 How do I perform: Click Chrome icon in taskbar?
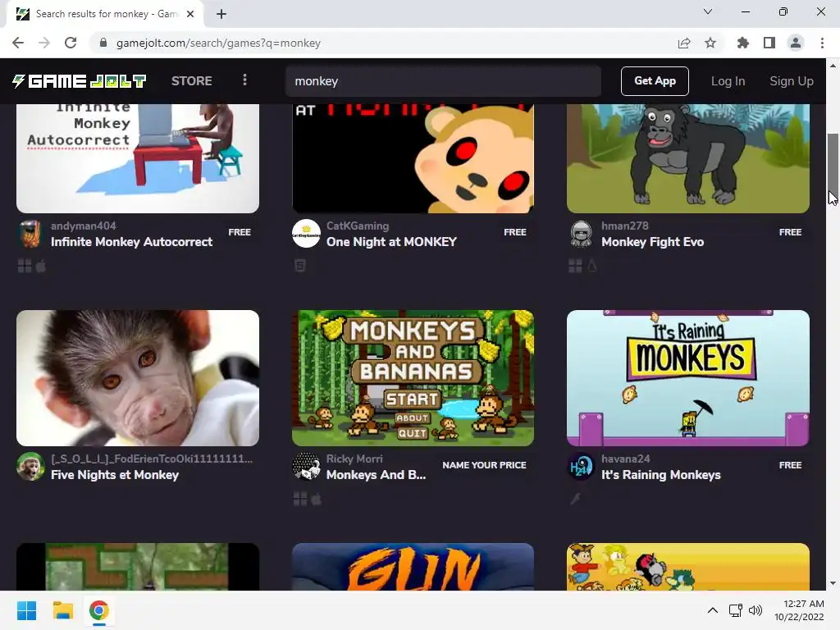point(98,610)
